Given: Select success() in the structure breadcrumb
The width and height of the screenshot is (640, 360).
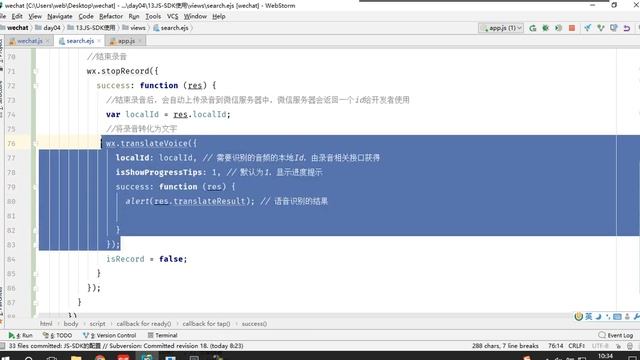Looking at the screenshot, I should (x=254, y=324).
